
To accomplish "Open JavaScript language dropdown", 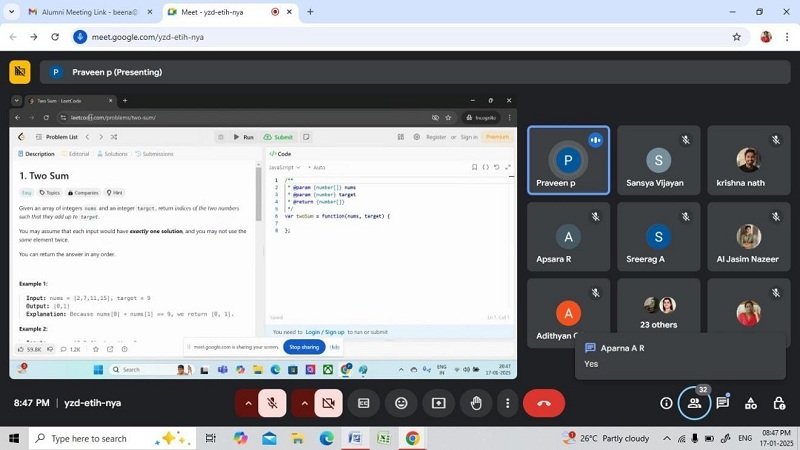I will [x=285, y=167].
